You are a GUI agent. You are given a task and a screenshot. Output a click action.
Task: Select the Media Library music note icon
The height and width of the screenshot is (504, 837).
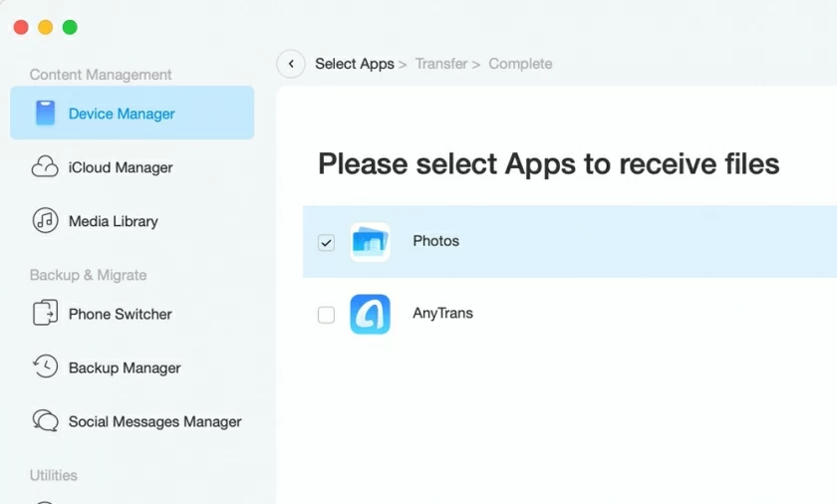coord(45,221)
